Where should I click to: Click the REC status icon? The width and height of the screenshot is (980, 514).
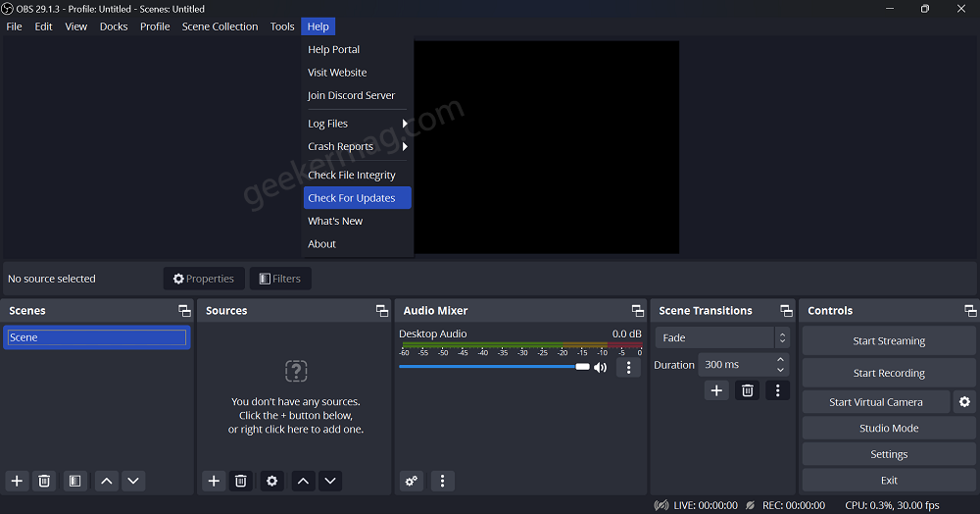[x=750, y=505]
